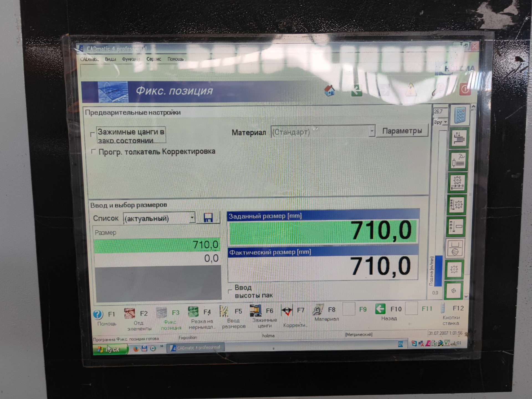Open the Сервис menu
Image resolution: width=532 pixels, height=399 pixels.
[154, 59]
